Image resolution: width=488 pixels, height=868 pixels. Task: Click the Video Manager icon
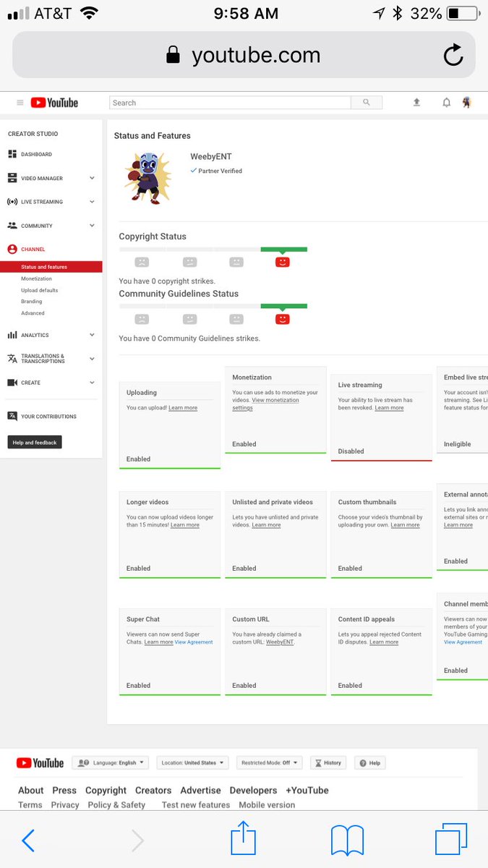click(x=12, y=178)
